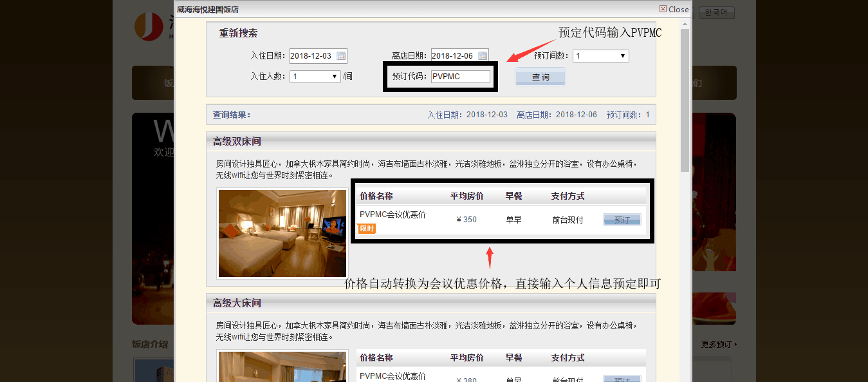Click the 查询 search button
The height and width of the screenshot is (382, 868).
coord(540,77)
